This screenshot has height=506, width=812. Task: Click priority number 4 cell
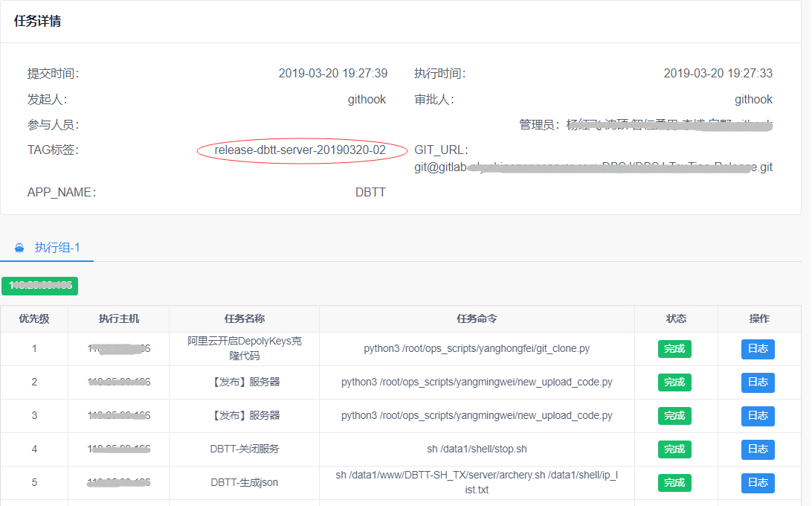[34, 449]
